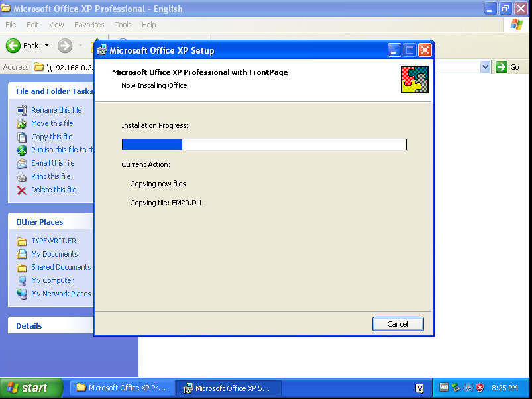Open My Network Places link

click(61, 294)
